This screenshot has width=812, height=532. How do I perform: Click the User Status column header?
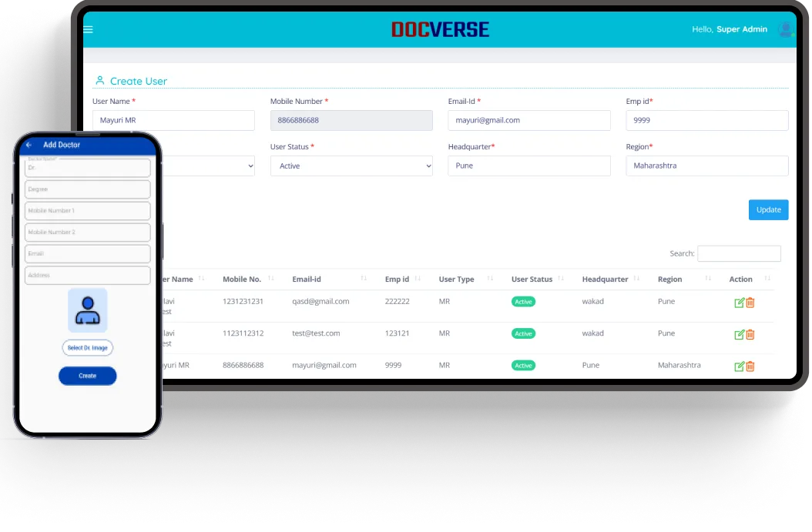(532, 279)
